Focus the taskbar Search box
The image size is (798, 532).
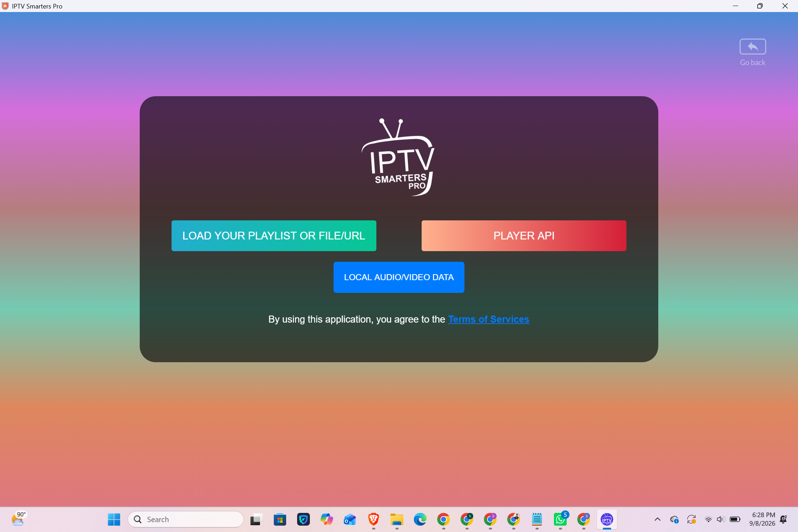[186, 519]
